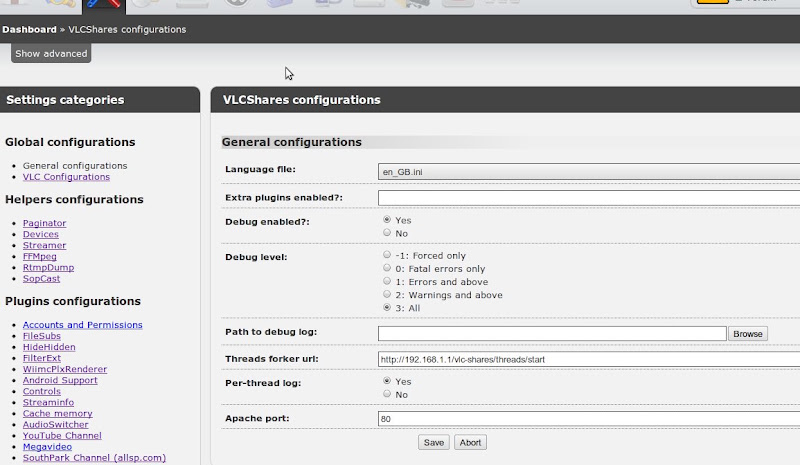The image size is (800, 465).
Task: Open the FFMpeg helper configuration
Action: (x=40, y=257)
